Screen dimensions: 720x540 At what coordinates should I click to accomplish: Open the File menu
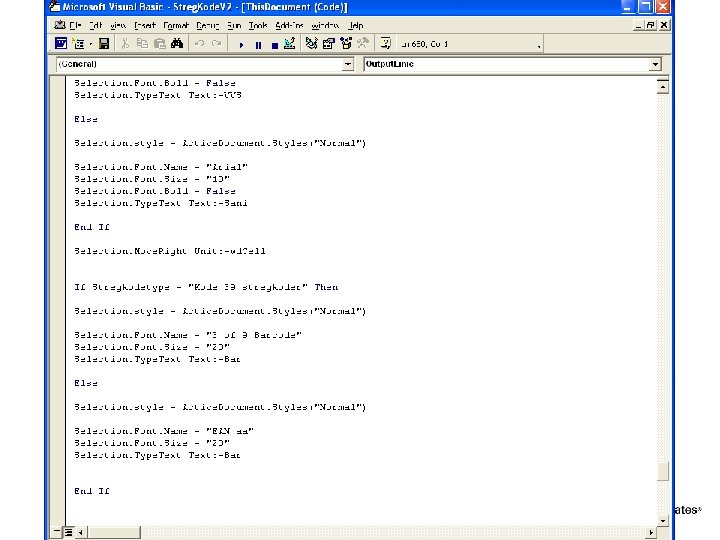pos(75,26)
